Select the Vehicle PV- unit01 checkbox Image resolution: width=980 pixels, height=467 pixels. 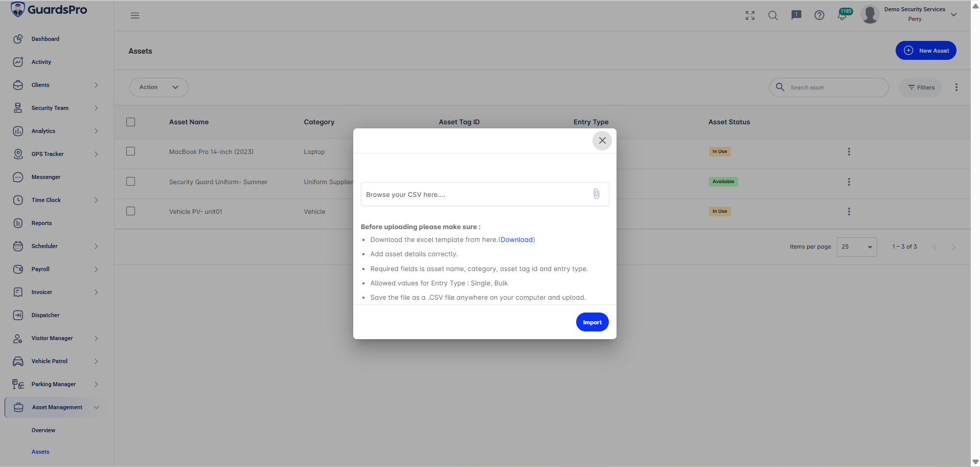click(131, 211)
